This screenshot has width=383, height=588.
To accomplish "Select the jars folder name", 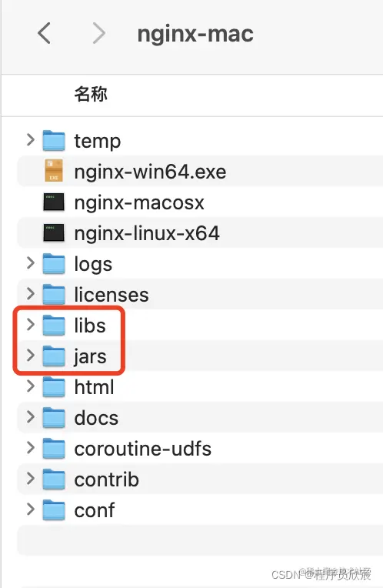I will click(x=90, y=356).
